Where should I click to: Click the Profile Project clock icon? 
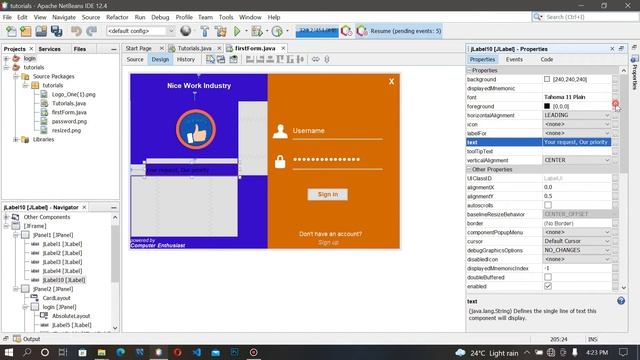click(x=277, y=31)
